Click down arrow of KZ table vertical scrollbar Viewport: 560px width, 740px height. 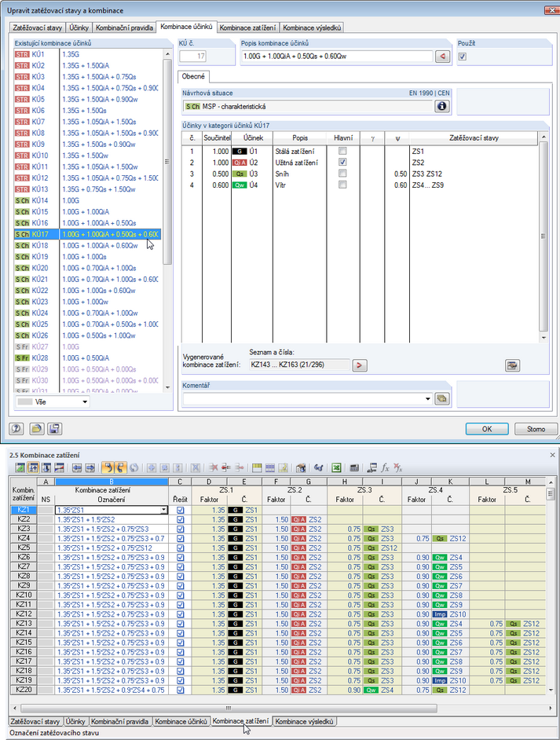pos(550,690)
